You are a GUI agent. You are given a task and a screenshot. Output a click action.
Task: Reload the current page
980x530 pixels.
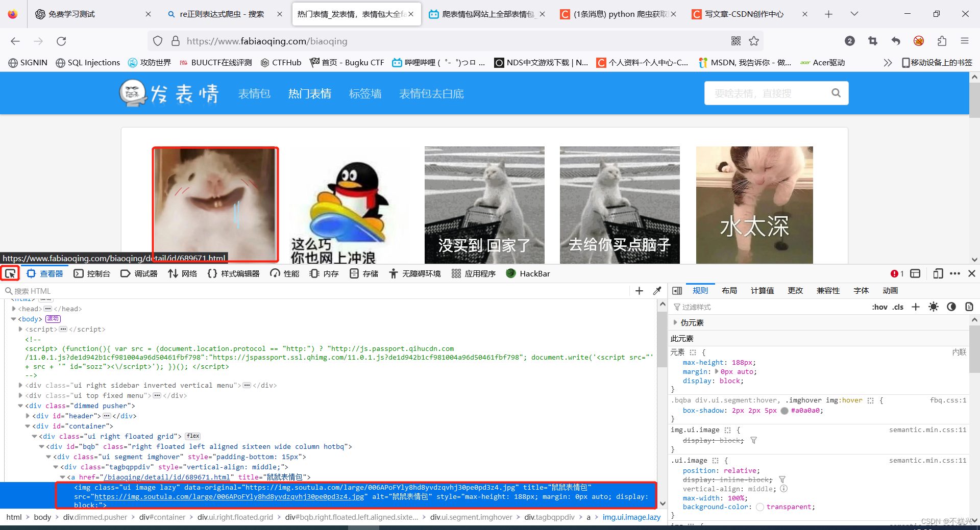pyautogui.click(x=61, y=41)
